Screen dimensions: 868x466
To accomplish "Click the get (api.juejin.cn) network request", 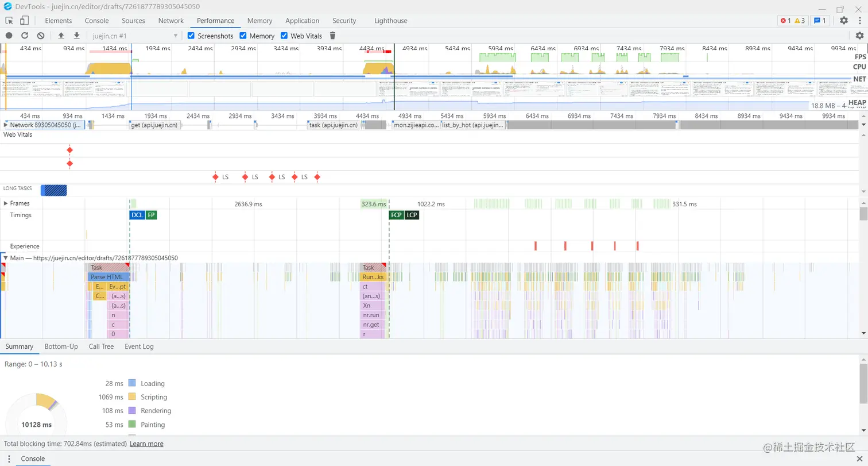I will tap(156, 125).
